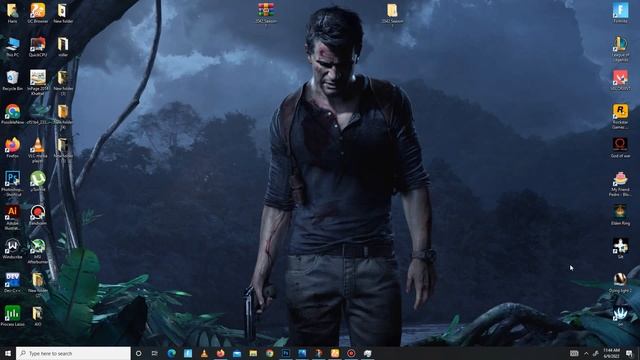Open the Elden Ring desktop shortcut
640x360 pixels.
coord(620,215)
